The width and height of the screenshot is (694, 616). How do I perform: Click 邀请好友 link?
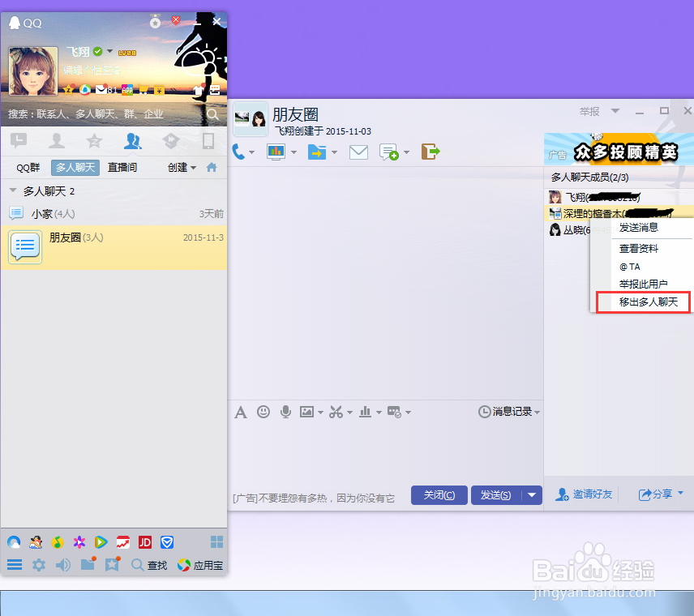pos(584,494)
